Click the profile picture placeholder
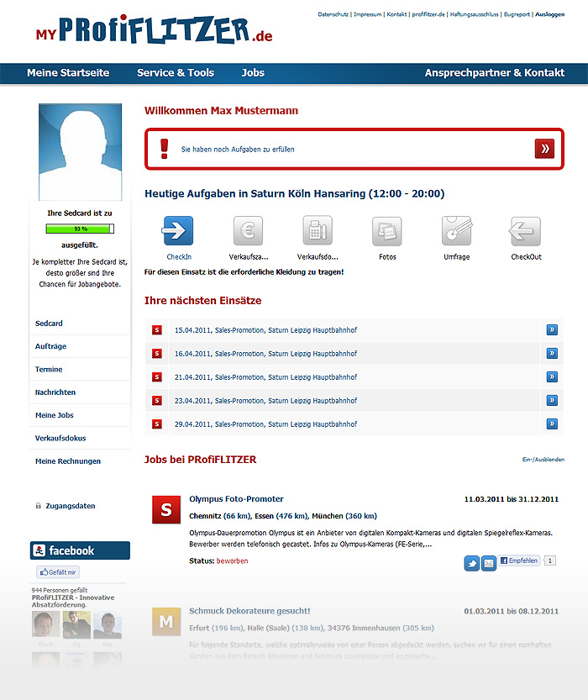This screenshot has height=700, width=588. tap(80, 152)
